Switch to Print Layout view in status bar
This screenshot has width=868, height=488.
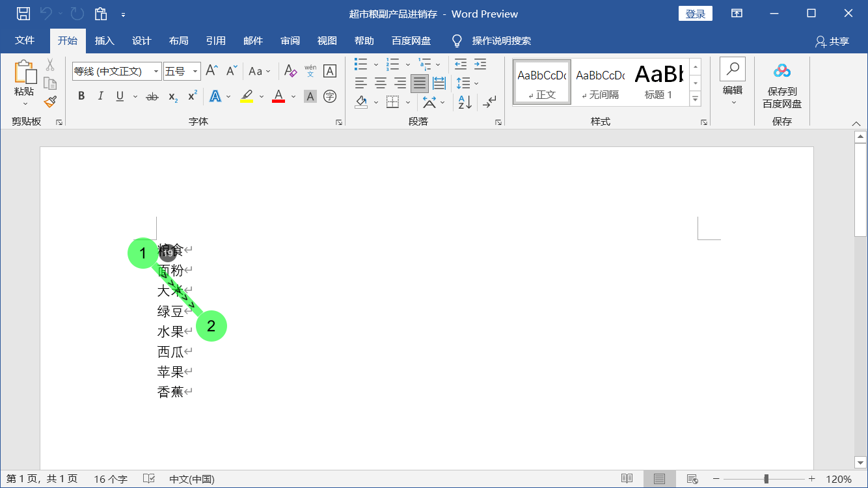(660, 479)
